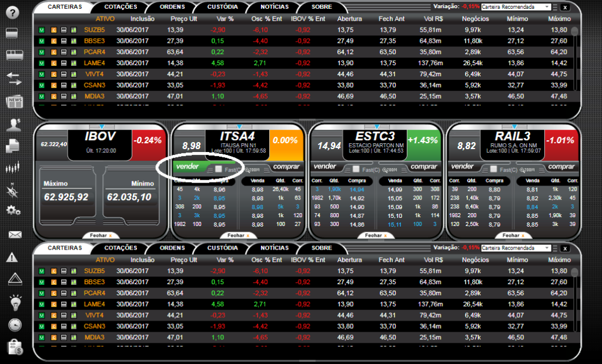Click the alert warning triangle icon

(12, 257)
